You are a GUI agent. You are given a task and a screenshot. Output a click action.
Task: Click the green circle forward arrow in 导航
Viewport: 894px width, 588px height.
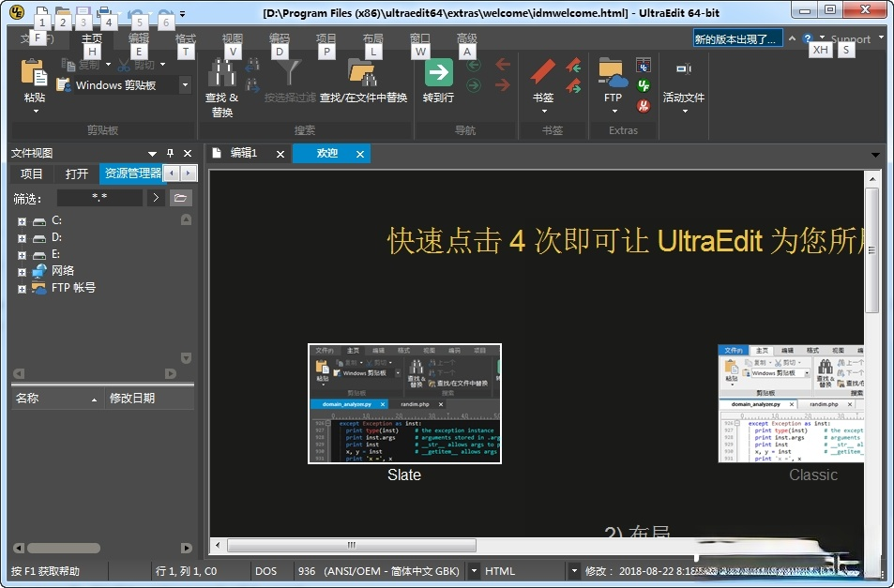(x=473, y=86)
